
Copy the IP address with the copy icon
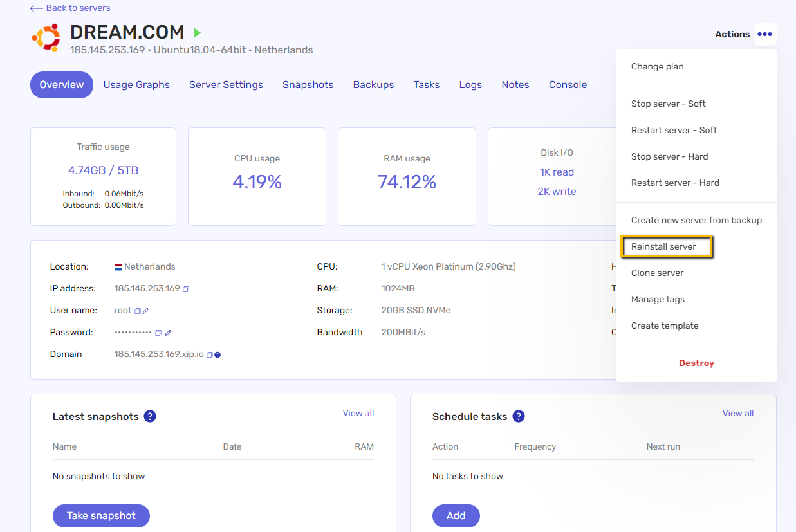coord(186,289)
